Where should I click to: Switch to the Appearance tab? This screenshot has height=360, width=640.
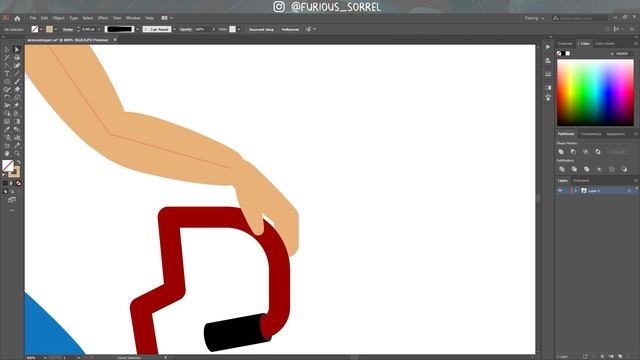pos(616,134)
